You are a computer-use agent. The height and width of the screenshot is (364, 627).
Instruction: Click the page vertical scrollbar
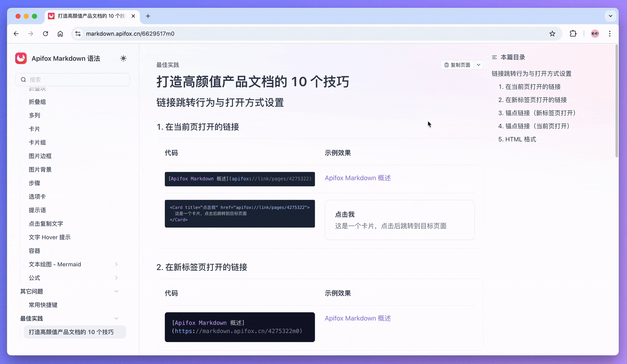pyautogui.click(x=616, y=101)
